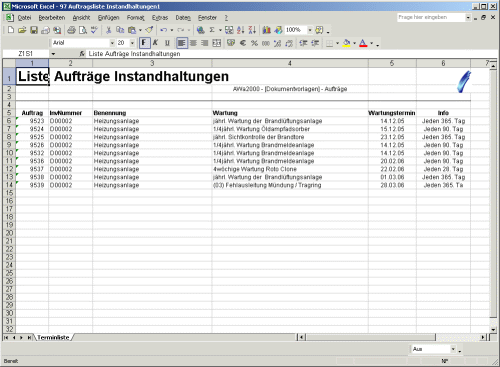This screenshot has width=500, height=367.
Task: Cut selection with the scissors icon
Action: pyautogui.click(x=108, y=30)
